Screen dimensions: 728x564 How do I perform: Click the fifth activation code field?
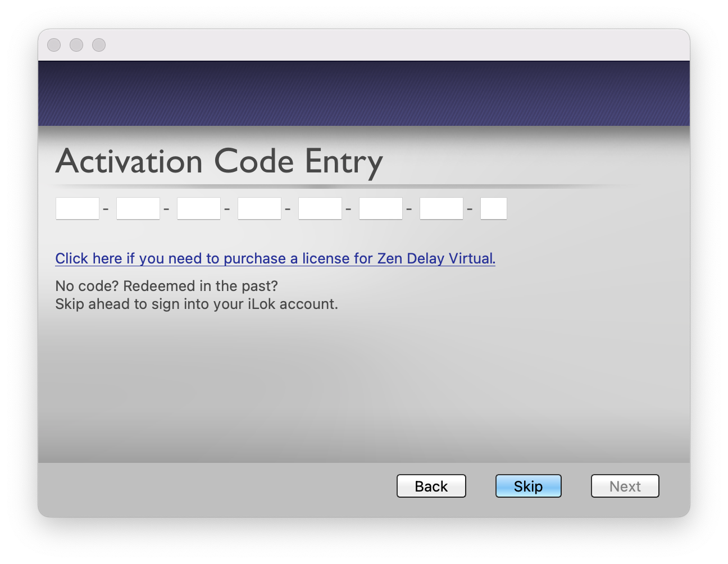(320, 208)
